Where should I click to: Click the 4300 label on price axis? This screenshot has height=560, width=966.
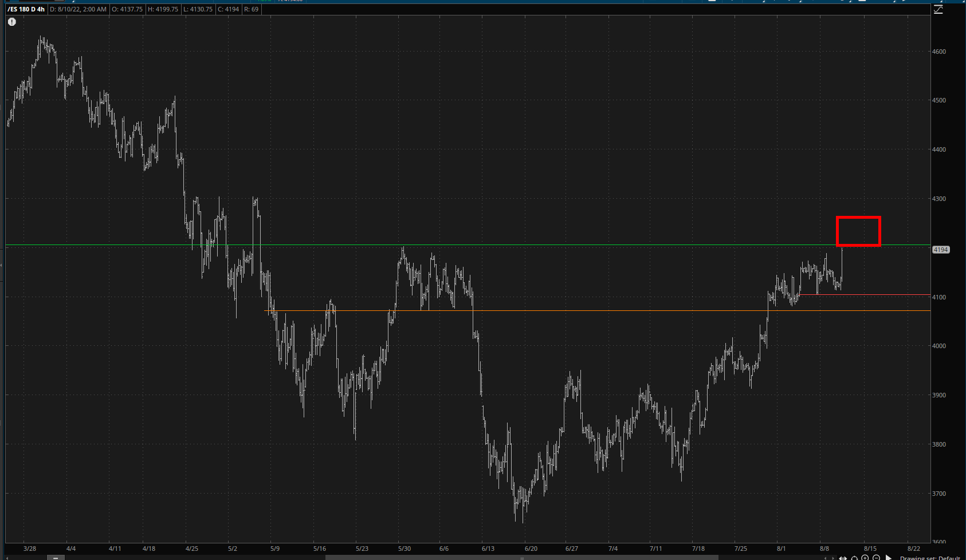pos(938,199)
